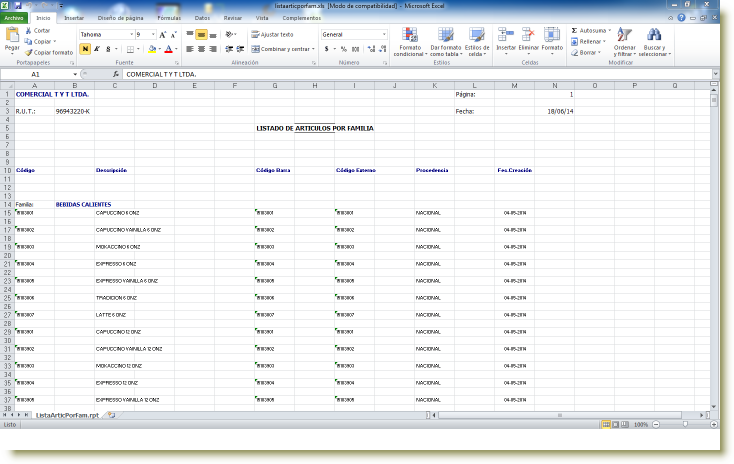Click the decrease indent icon
Viewport: 734px width, 464px height.
coord(229,49)
